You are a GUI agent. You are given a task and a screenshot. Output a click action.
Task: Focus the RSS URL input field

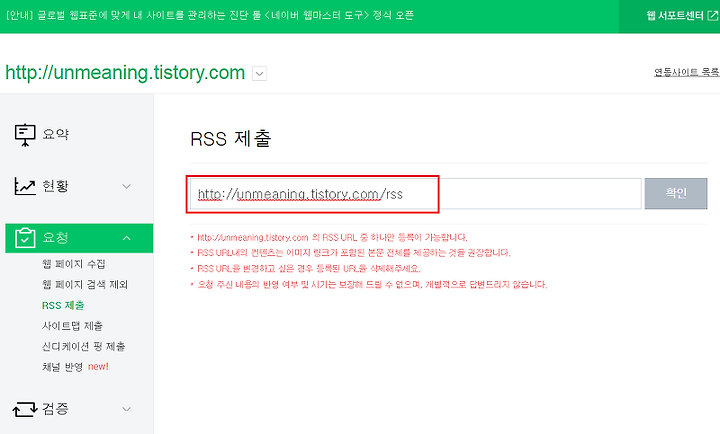(x=416, y=194)
